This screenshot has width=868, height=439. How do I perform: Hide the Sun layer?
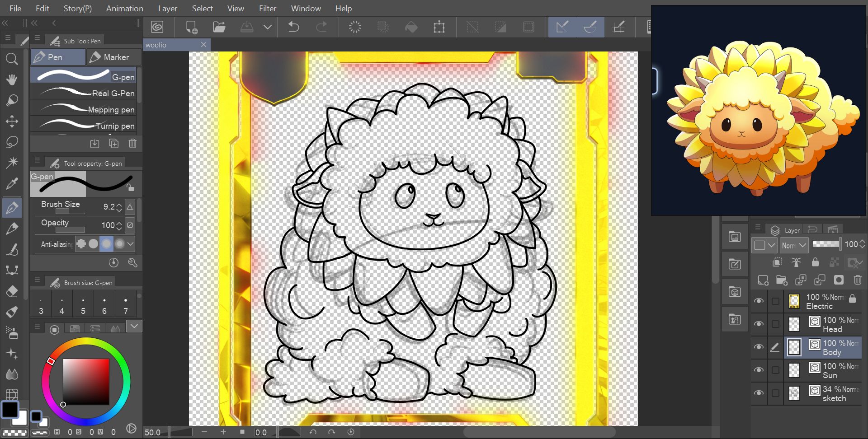tap(759, 370)
